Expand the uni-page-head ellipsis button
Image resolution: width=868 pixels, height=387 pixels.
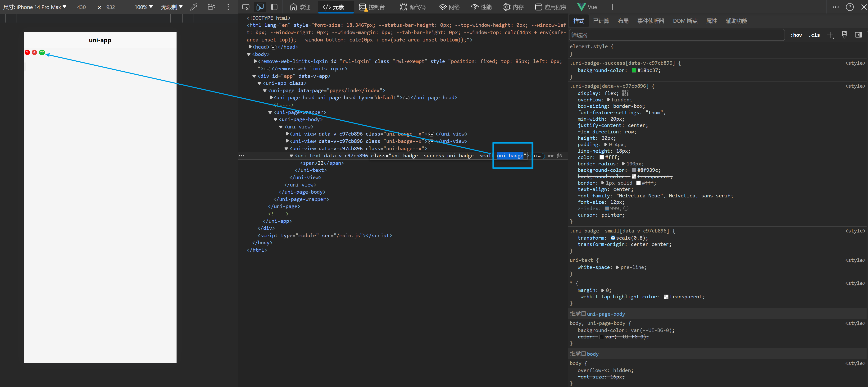(x=406, y=98)
